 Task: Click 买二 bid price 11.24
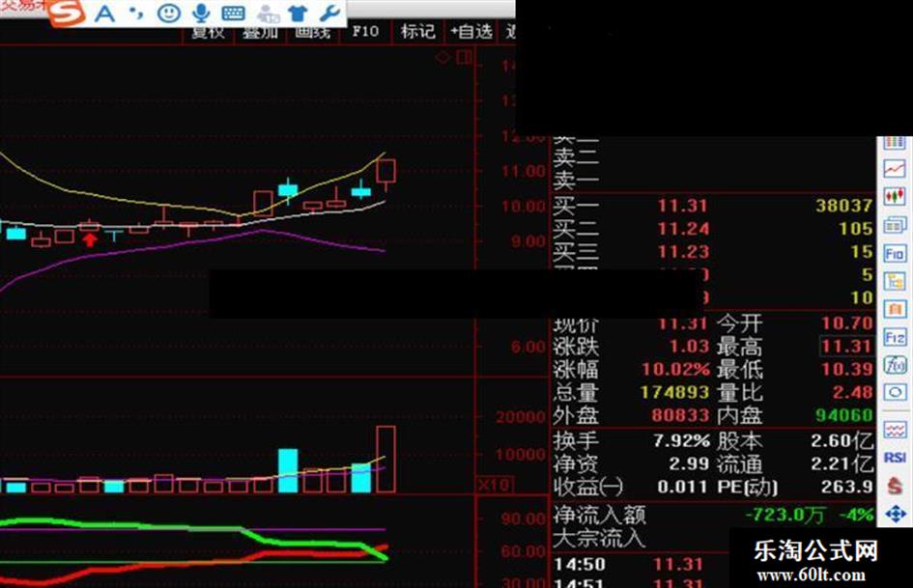click(682, 229)
